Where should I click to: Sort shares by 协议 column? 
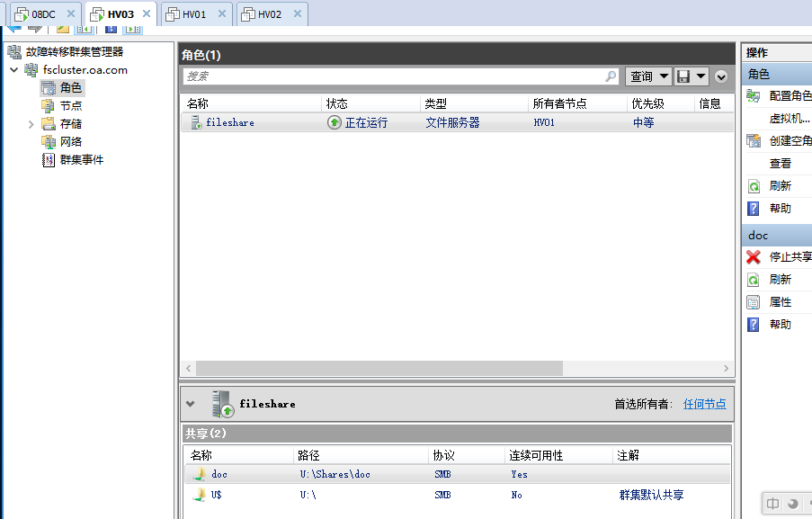coord(467,455)
